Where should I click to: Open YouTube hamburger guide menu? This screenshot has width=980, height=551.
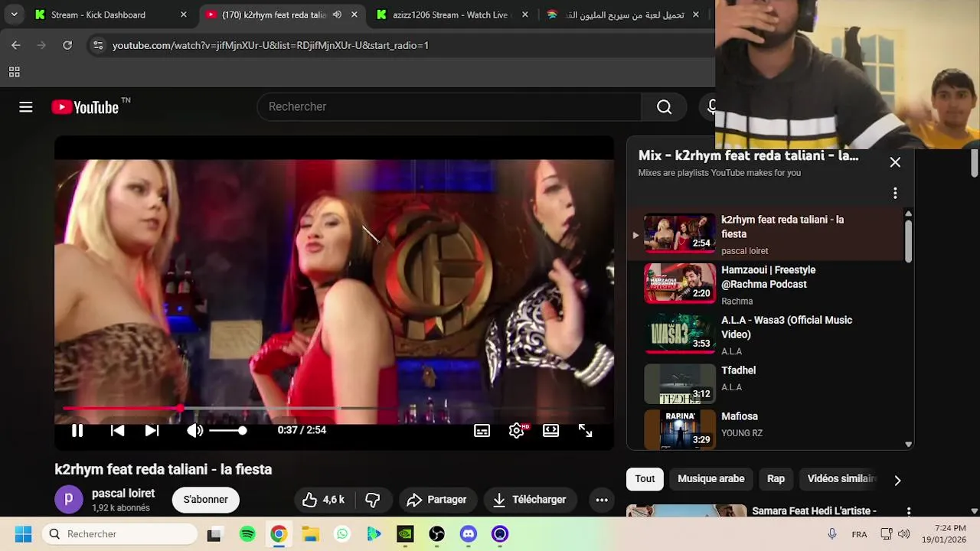26,107
